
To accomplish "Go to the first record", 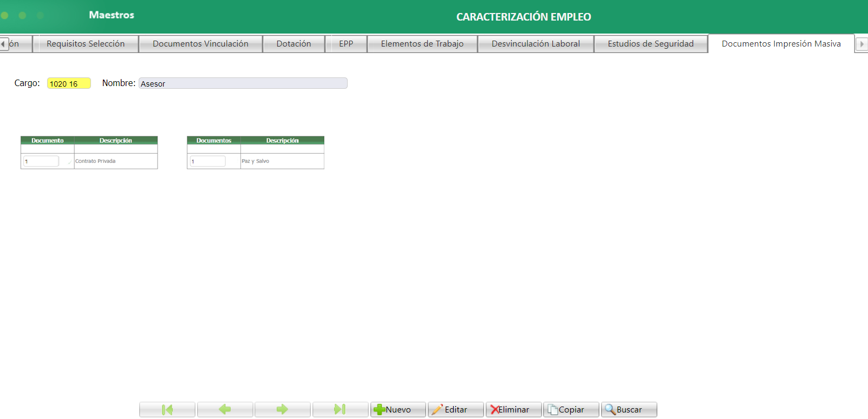I will tap(167, 409).
